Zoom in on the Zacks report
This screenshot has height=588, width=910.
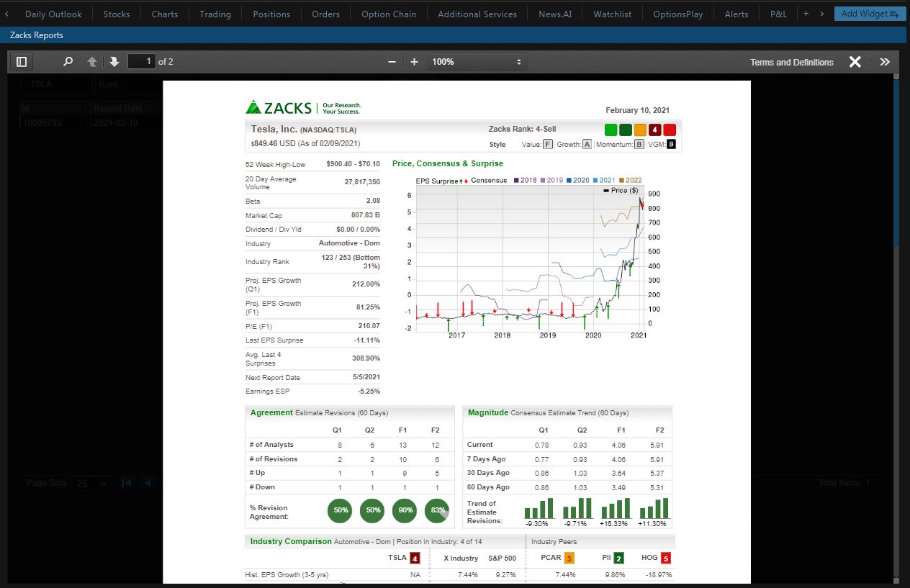414,61
